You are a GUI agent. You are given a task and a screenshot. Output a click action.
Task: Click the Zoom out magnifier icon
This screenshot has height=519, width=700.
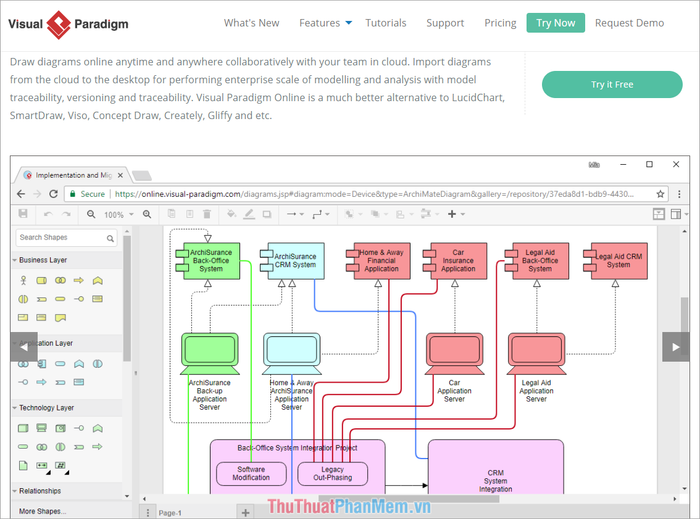click(91, 214)
